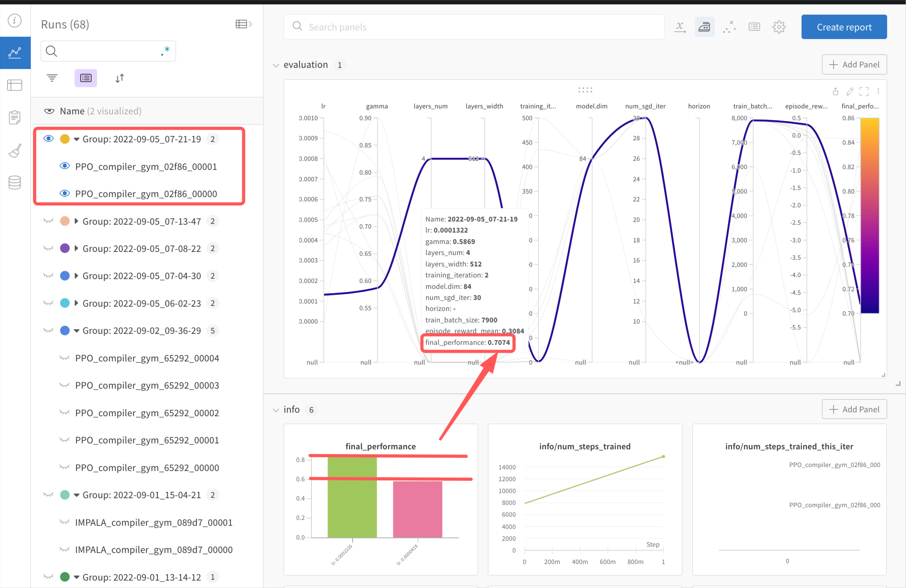Click the group runs button
This screenshot has width=906, height=588.
pos(86,78)
